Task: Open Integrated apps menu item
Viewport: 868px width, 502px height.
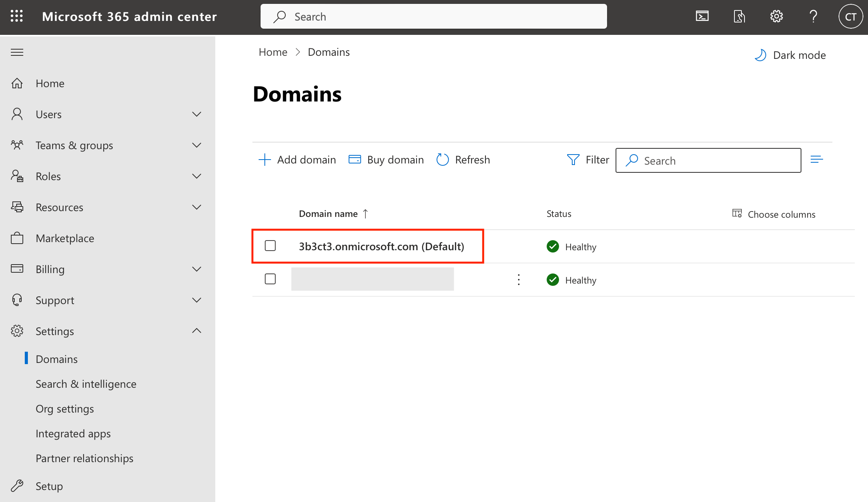Action: tap(73, 433)
